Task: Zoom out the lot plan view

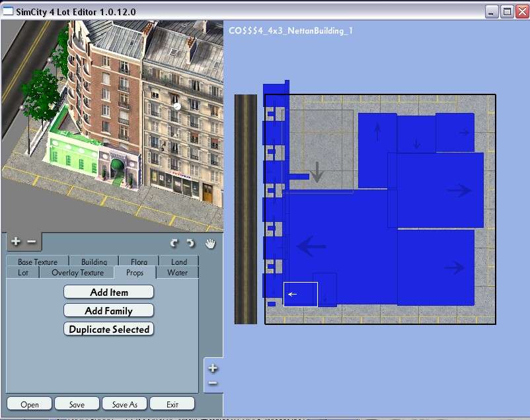Action: pos(213,383)
